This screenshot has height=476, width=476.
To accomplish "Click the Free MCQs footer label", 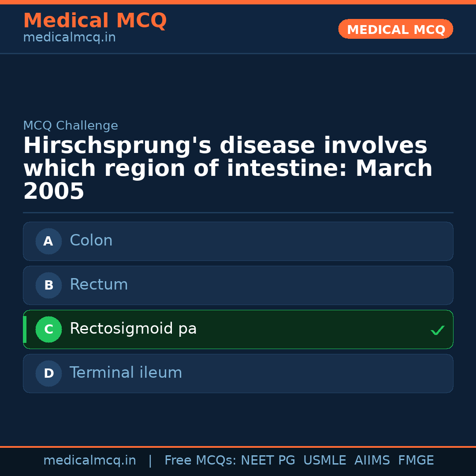I will pyautogui.click(x=200, y=461).
